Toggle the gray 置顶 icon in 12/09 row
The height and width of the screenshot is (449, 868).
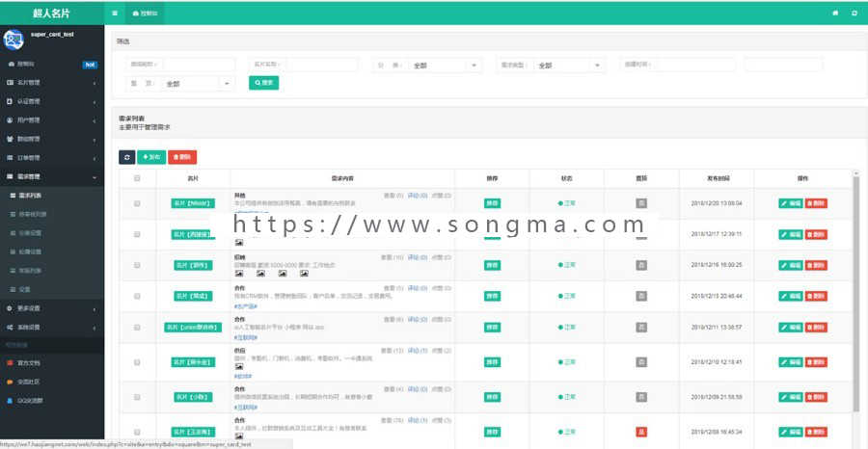click(641, 397)
